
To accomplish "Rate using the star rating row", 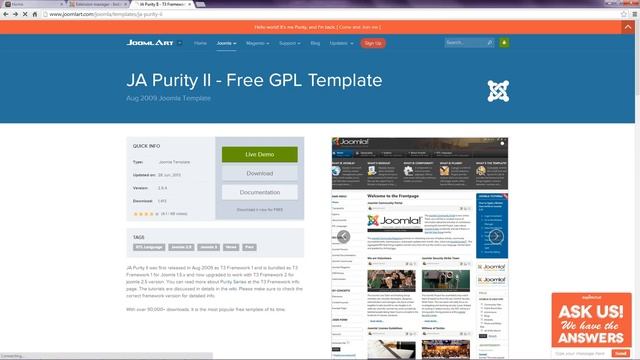I will (x=146, y=214).
